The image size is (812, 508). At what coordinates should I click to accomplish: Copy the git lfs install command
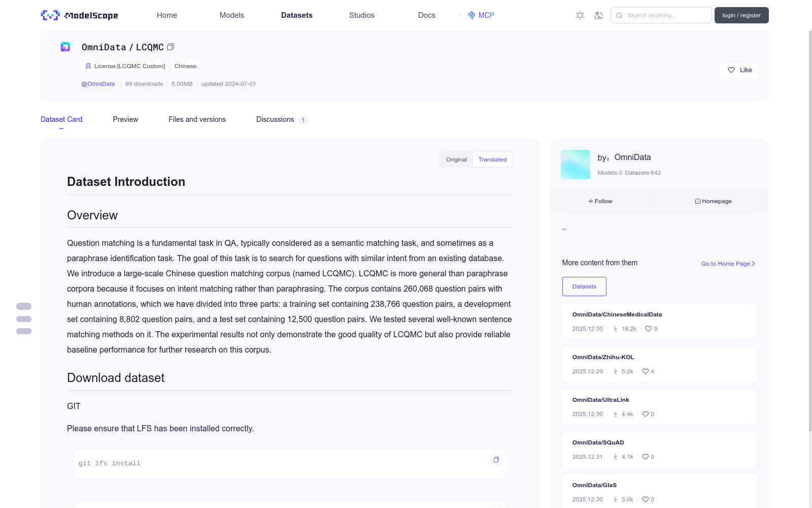pos(496,460)
